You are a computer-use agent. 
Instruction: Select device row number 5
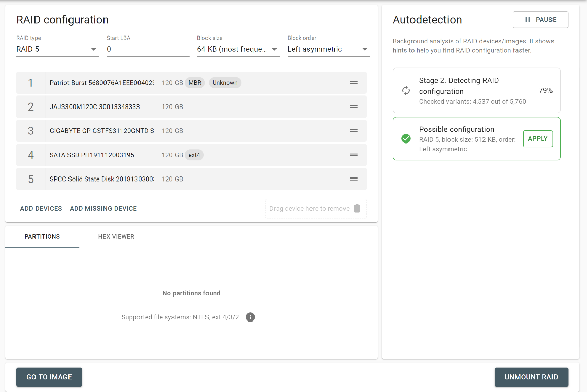pyautogui.click(x=191, y=179)
